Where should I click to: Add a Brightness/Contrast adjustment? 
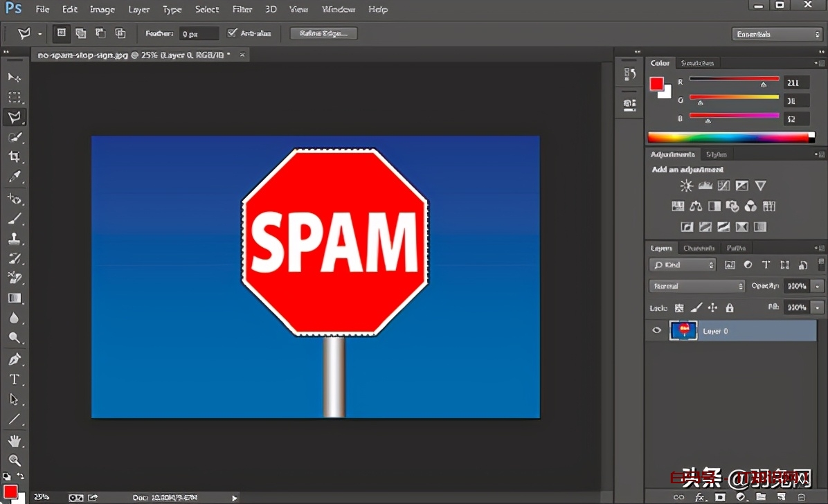click(686, 186)
